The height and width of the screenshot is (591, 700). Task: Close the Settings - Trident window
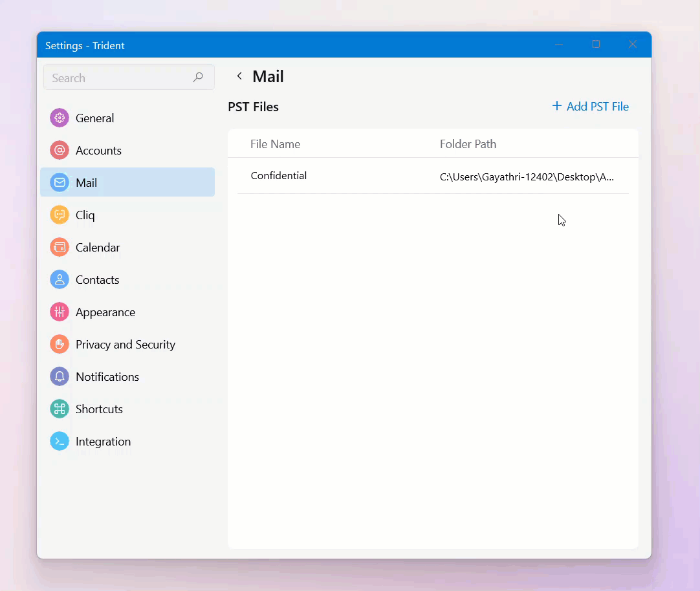633,44
